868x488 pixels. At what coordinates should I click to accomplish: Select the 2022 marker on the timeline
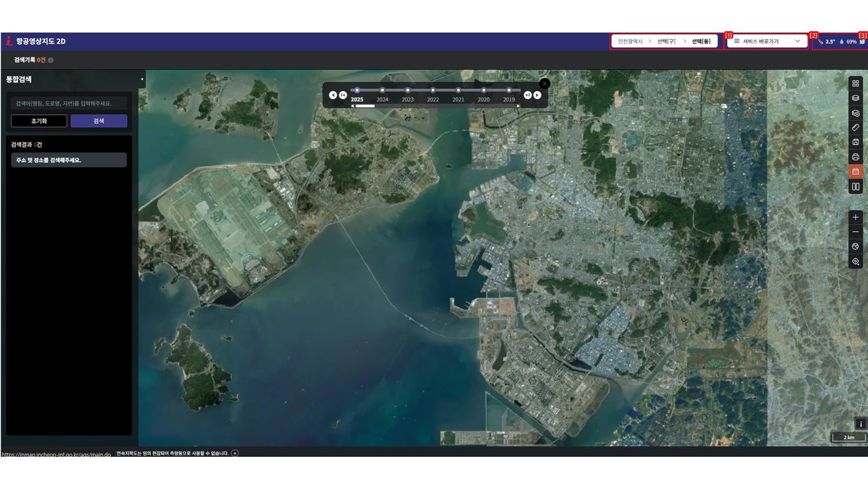[433, 90]
